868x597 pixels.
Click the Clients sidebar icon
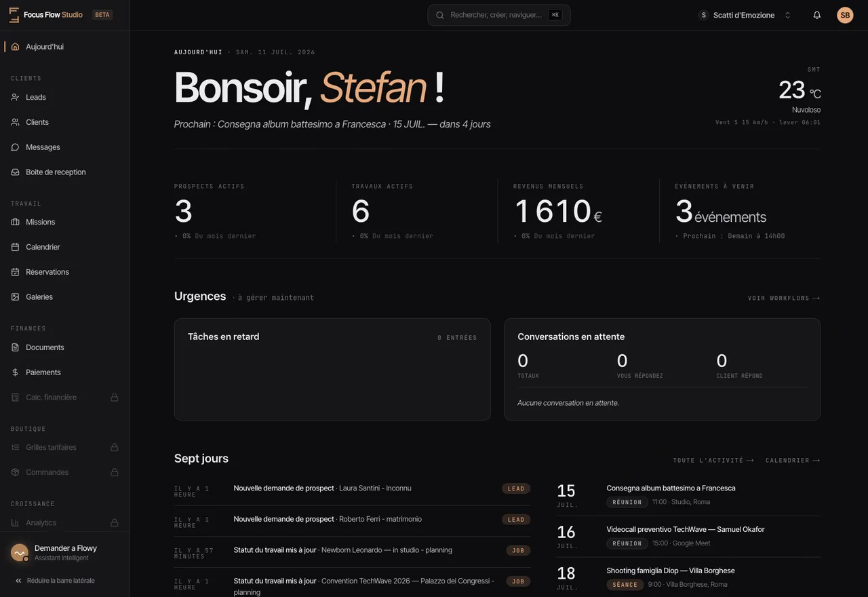coord(16,122)
